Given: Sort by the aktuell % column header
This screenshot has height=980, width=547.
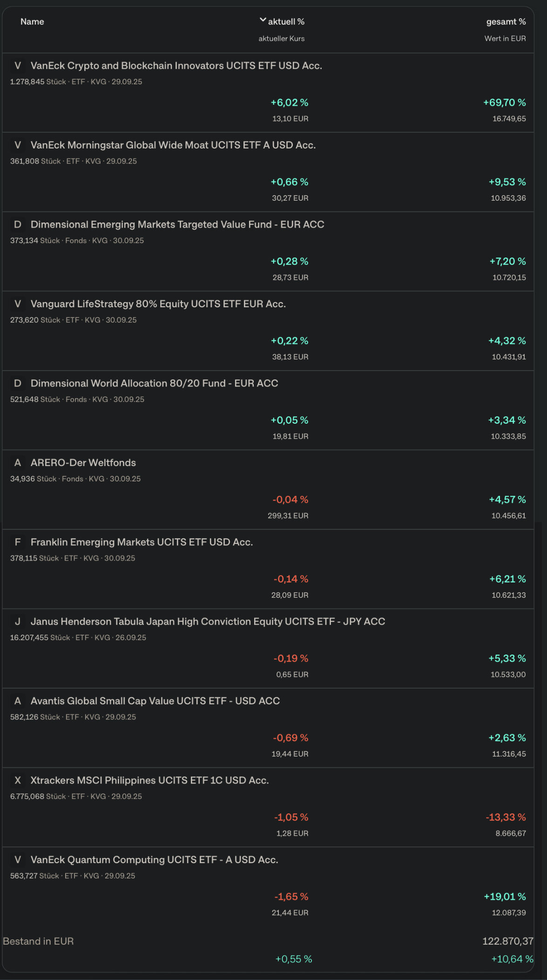Looking at the screenshot, I should coord(286,21).
